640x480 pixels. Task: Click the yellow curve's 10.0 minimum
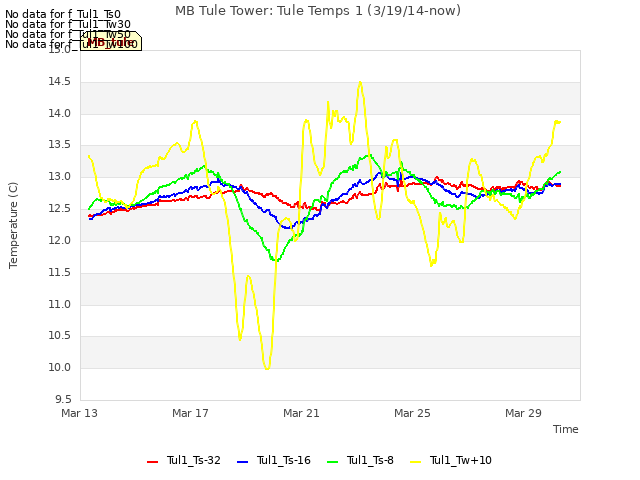267,369
